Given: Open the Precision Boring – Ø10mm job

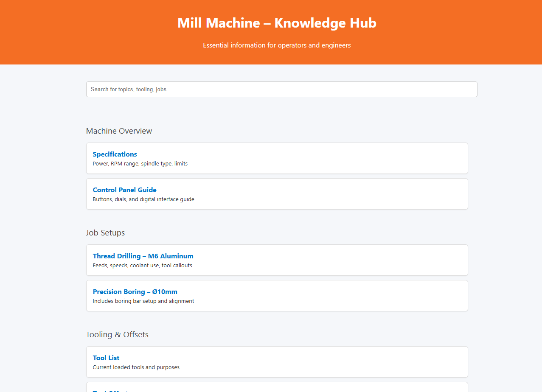Looking at the screenshot, I should [x=135, y=291].
